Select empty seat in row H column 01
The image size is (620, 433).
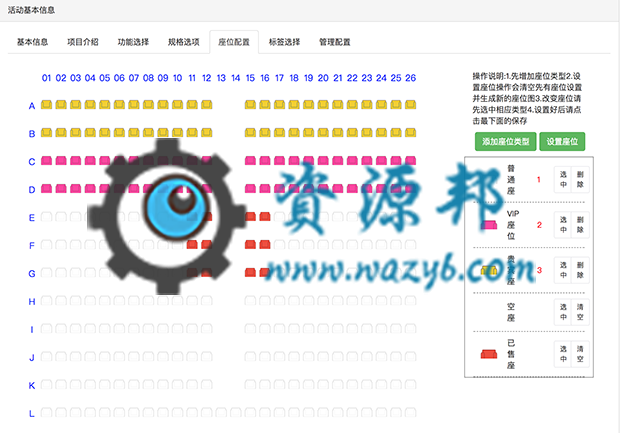coord(47,301)
